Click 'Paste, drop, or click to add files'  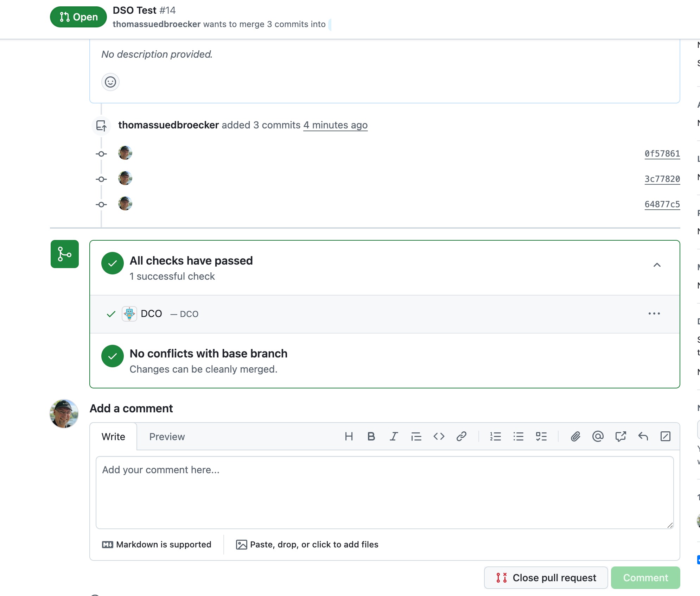point(307,545)
